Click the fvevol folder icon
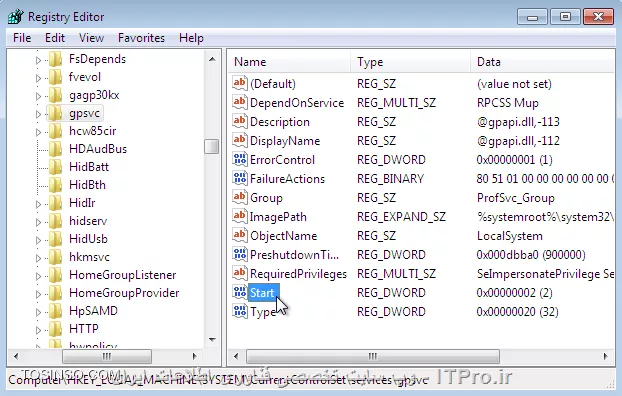This screenshot has width=622, height=396. tap(56, 77)
